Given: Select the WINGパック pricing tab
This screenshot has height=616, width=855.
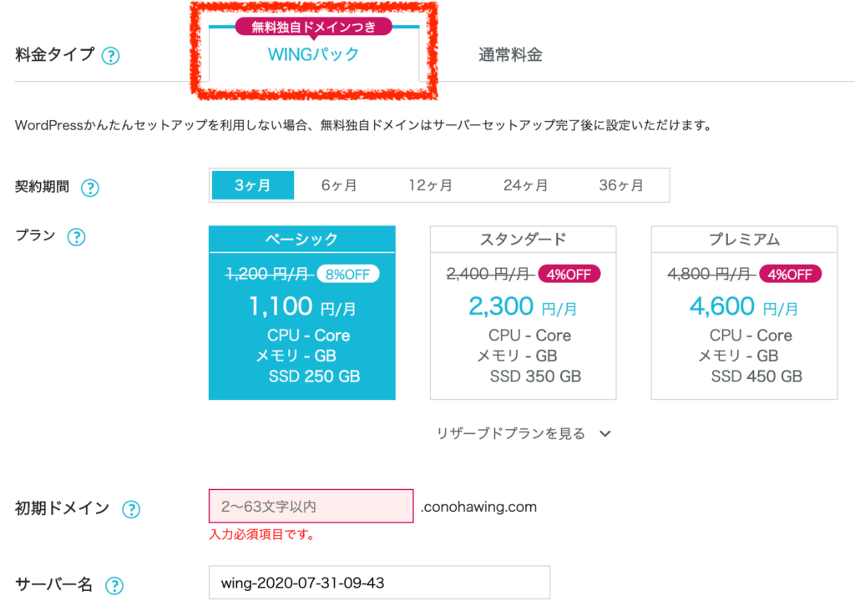Looking at the screenshot, I should (x=313, y=55).
